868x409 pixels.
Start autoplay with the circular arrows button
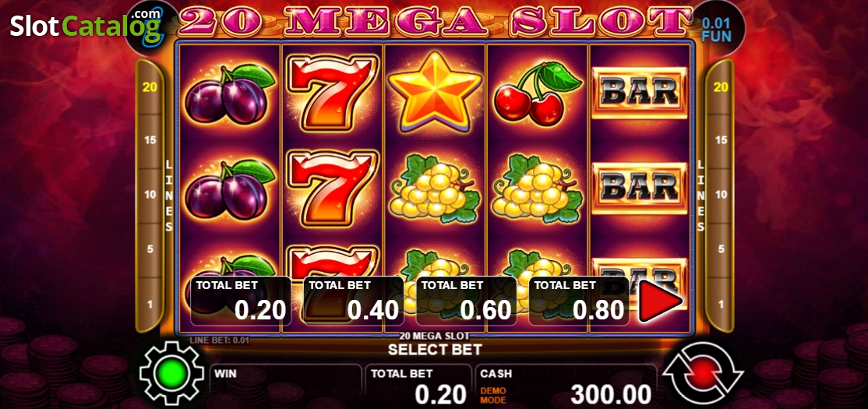coord(703,372)
